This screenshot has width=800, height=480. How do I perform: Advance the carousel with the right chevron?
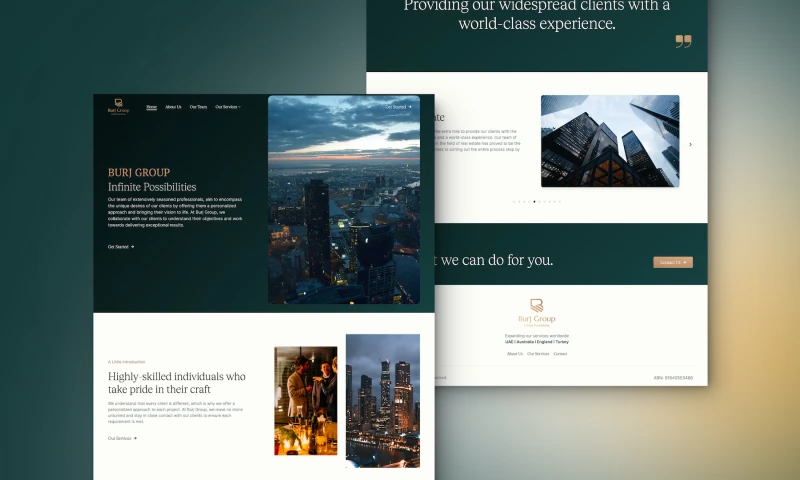pyautogui.click(x=690, y=144)
